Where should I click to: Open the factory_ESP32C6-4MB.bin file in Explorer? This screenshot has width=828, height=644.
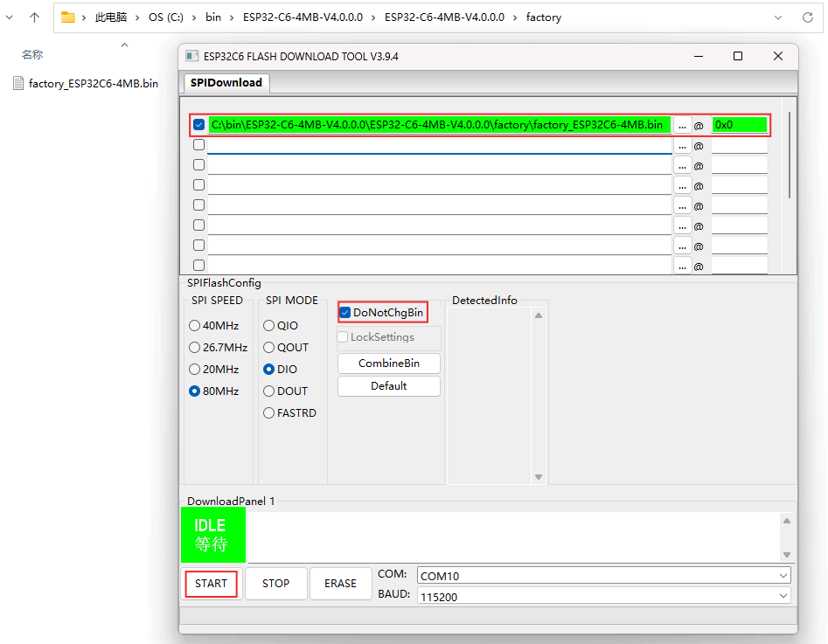click(x=93, y=84)
